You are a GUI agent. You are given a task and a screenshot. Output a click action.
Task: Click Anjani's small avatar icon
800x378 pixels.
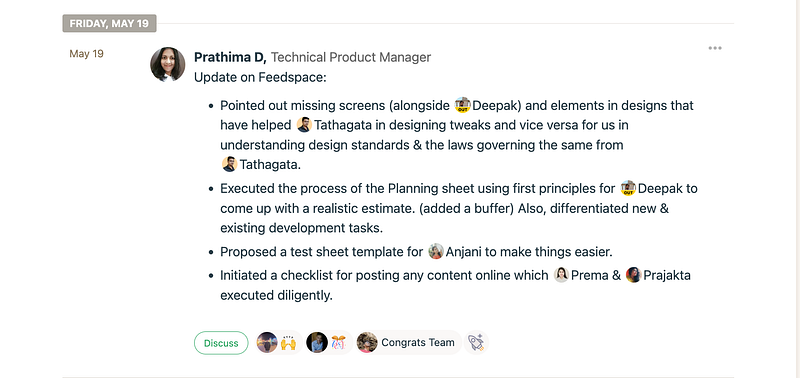436,251
